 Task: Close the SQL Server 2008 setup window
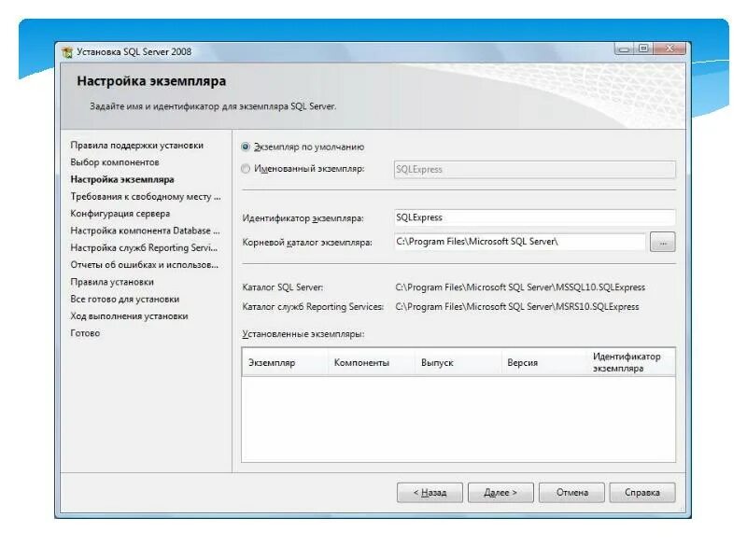point(669,49)
